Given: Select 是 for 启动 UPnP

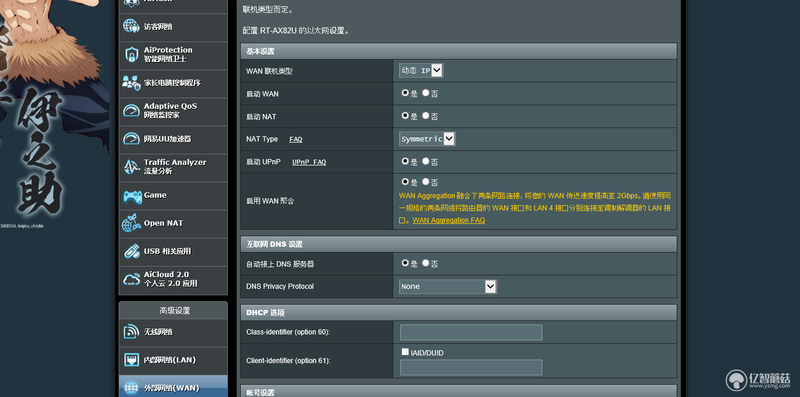Looking at the screenshot, I should pyautogui.click(x=405, y=161).
